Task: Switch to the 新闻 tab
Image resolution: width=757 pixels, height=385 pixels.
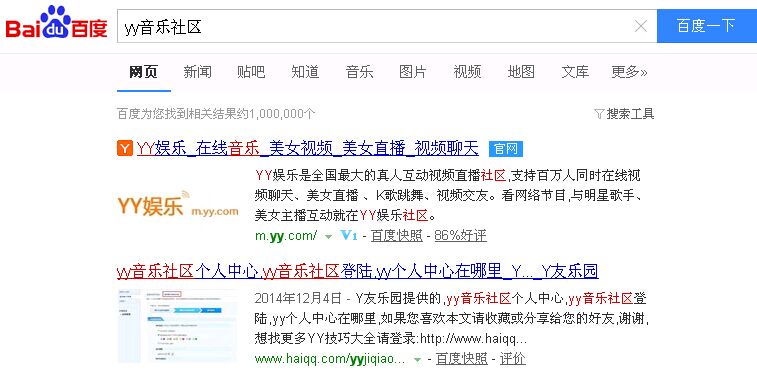Action: [x=197, y=72]
